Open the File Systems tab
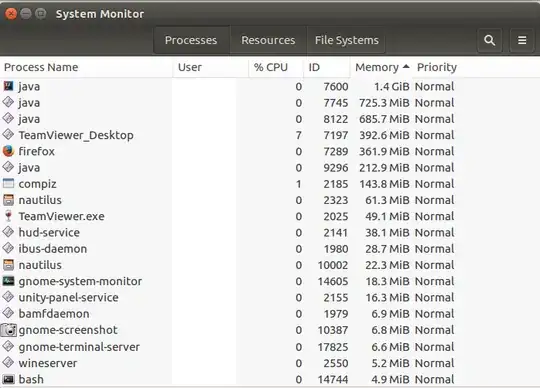The width and height of the screenshot is (540, 388). pyautogui.click(x=346, y=40)
